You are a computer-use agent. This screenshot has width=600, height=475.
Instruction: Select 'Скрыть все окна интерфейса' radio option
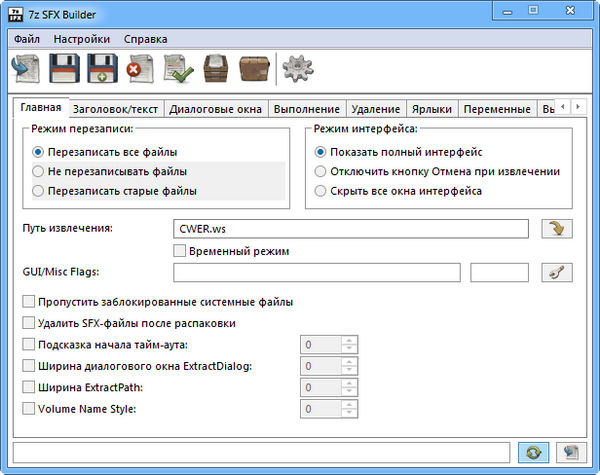(x=398, y=191)
